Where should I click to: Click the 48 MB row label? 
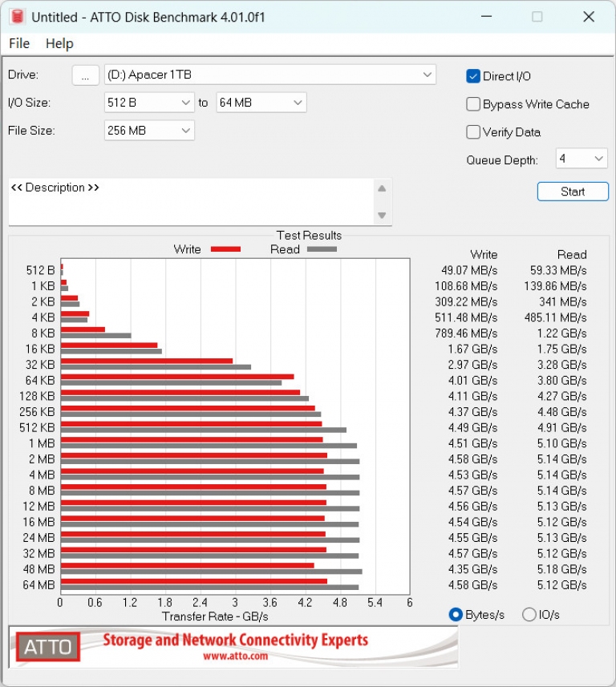38,569
